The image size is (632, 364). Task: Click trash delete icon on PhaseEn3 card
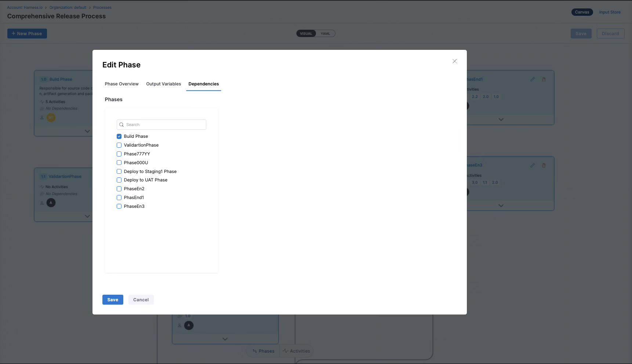pos(544,165)
